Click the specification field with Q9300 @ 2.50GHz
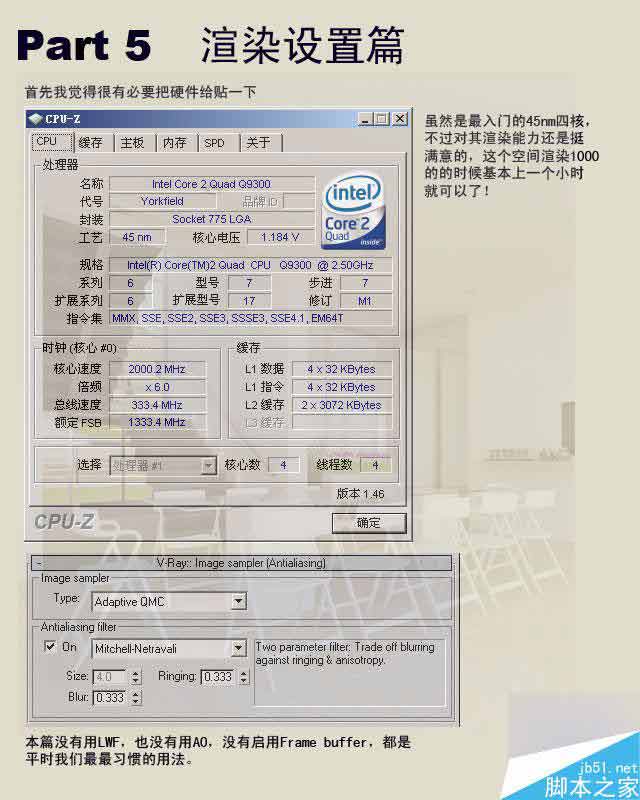This screenshot has height=800, width=640. [251, 265]
